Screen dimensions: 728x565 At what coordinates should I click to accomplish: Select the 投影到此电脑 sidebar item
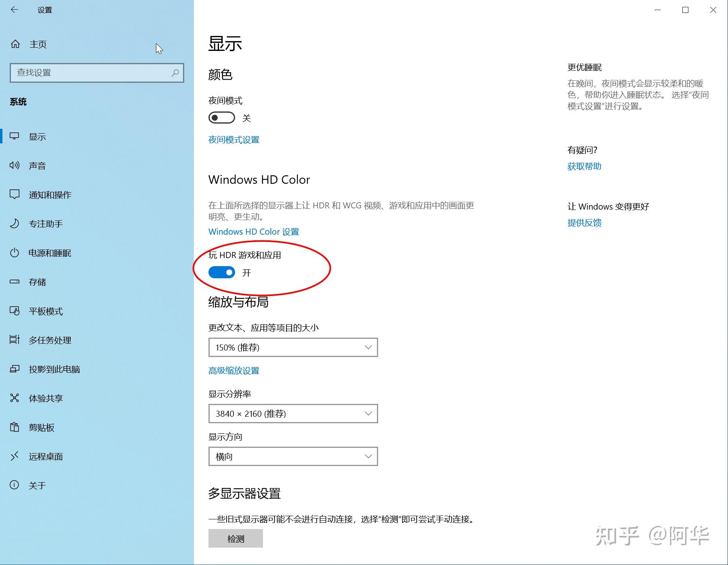97,369
